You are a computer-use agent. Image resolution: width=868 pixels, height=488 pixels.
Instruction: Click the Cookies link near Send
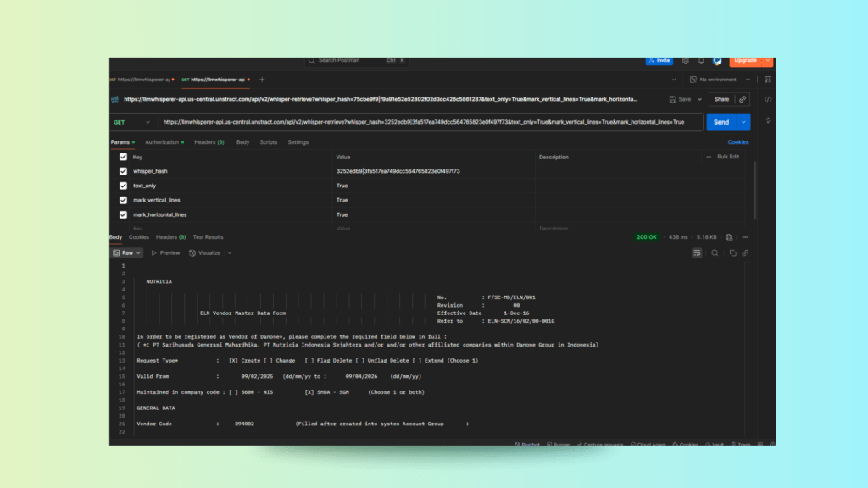tap(738, 142)
